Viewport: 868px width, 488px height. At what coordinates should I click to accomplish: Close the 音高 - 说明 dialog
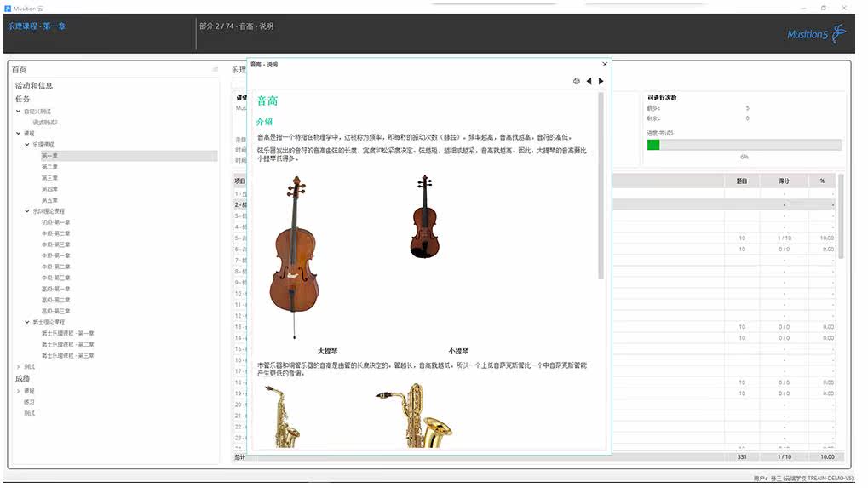pyautogui.click(x=605, y=64)
